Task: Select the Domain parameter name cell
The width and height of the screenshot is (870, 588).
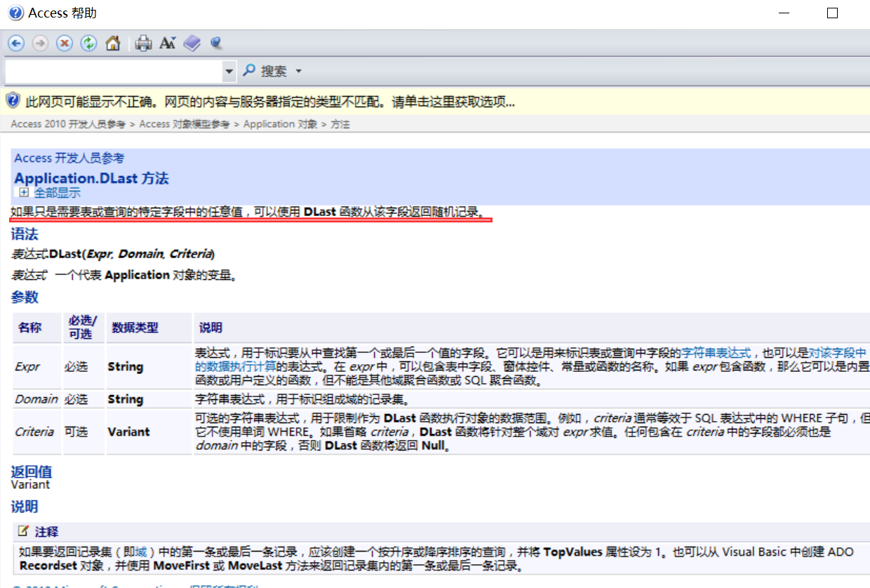Action: click(x=36, y=399)
